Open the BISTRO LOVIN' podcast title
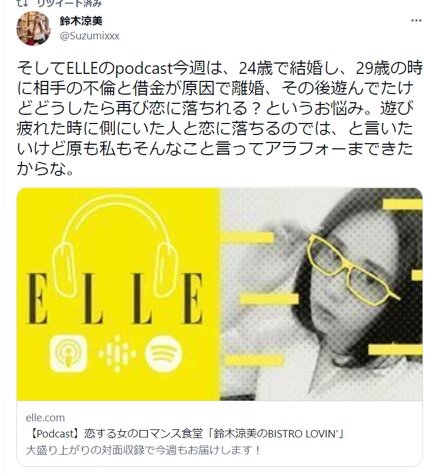The width and height of the screenshot is (425, 474). point(187,434)
